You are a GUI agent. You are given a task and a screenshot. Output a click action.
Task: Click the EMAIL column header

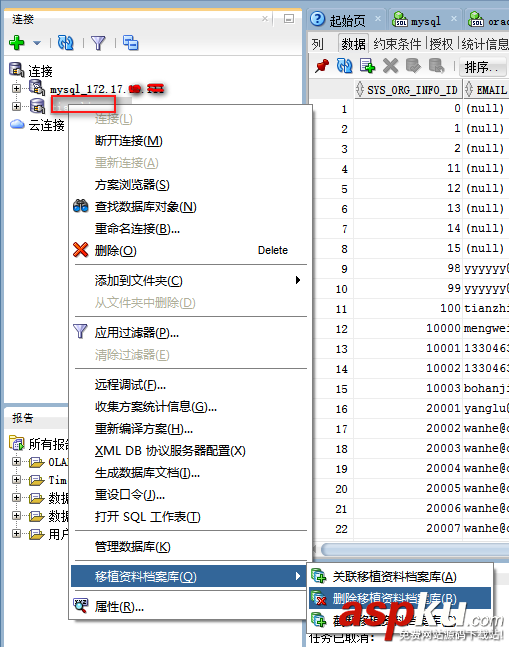(x=486, y=90)
